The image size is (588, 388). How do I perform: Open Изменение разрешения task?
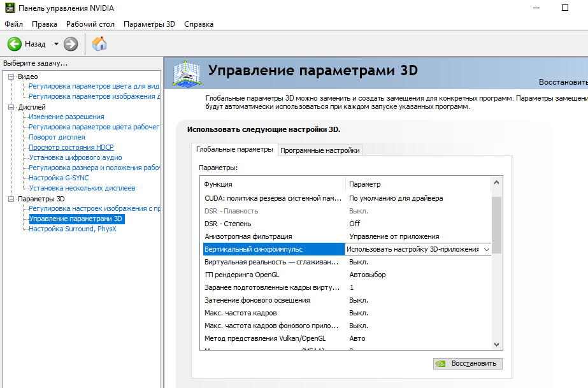(x=66, y=117)
